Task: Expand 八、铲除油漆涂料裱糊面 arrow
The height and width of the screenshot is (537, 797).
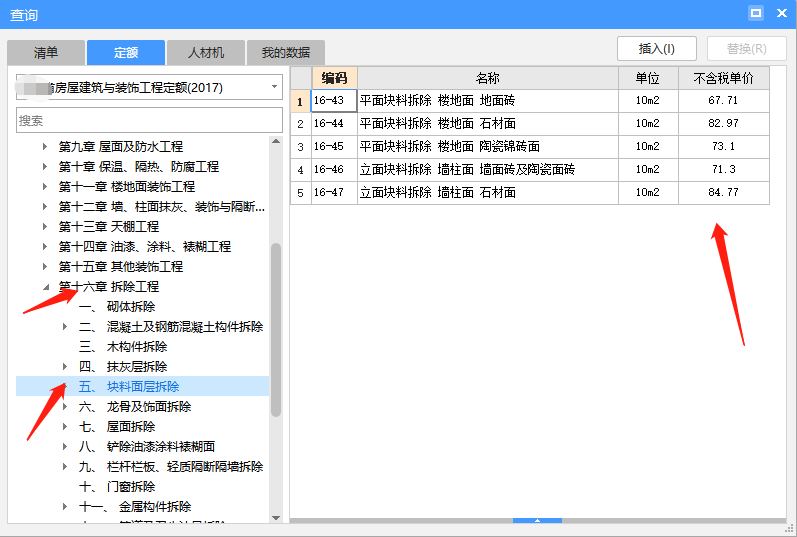Action: [x=65, y=446]
